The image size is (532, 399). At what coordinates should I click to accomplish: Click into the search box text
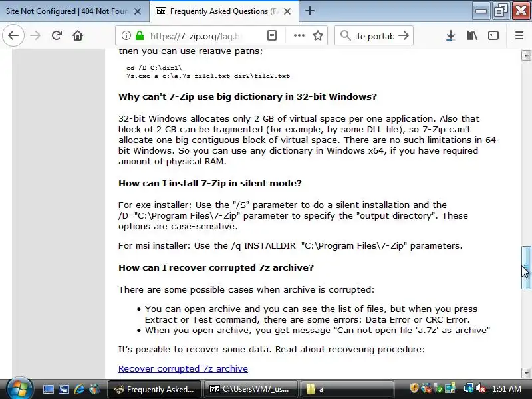[374, 36]
